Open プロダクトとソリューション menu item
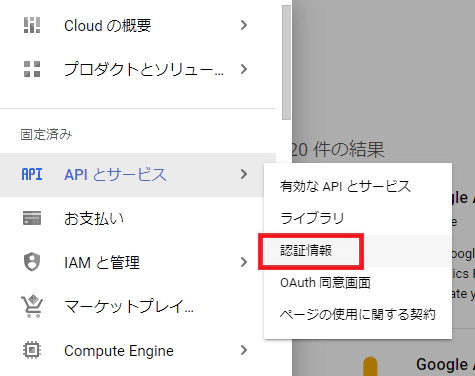Screen dimensions: 475x376 pyautogui.click(x=138, y=69)
